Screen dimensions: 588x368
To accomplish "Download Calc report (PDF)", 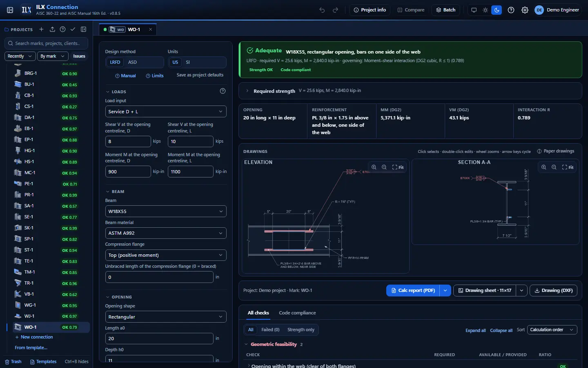I will pyautogui.click(x=413, y=290).
